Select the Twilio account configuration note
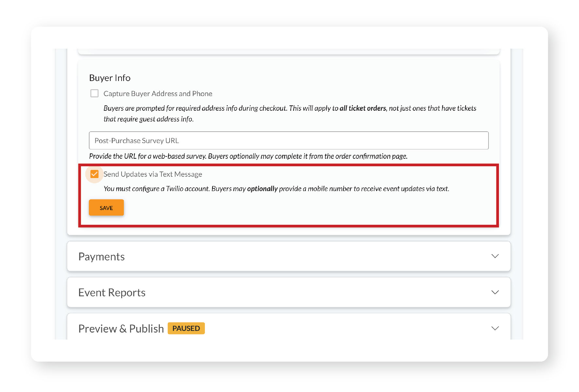Screen dimensions: 579x392 click(x=276, y=189)
